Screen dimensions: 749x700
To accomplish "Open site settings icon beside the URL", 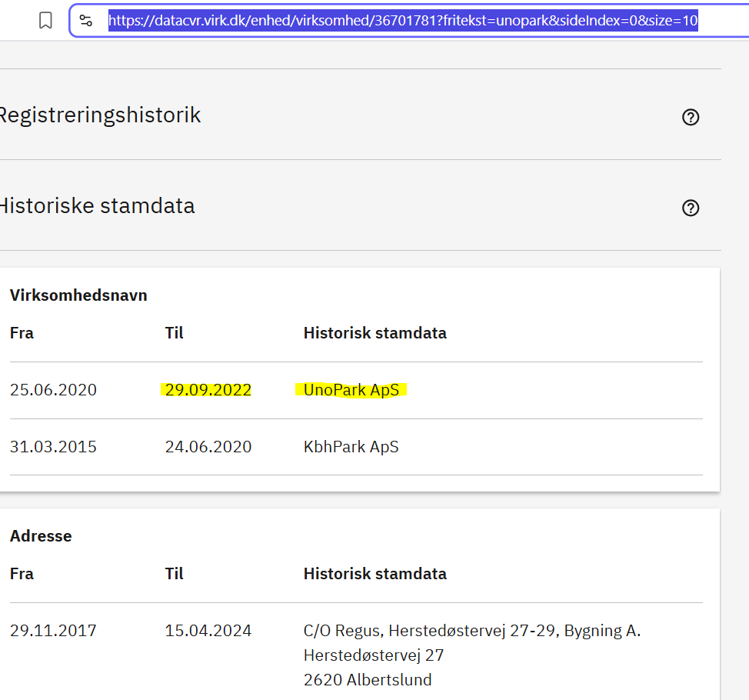I will click(86, 21).
